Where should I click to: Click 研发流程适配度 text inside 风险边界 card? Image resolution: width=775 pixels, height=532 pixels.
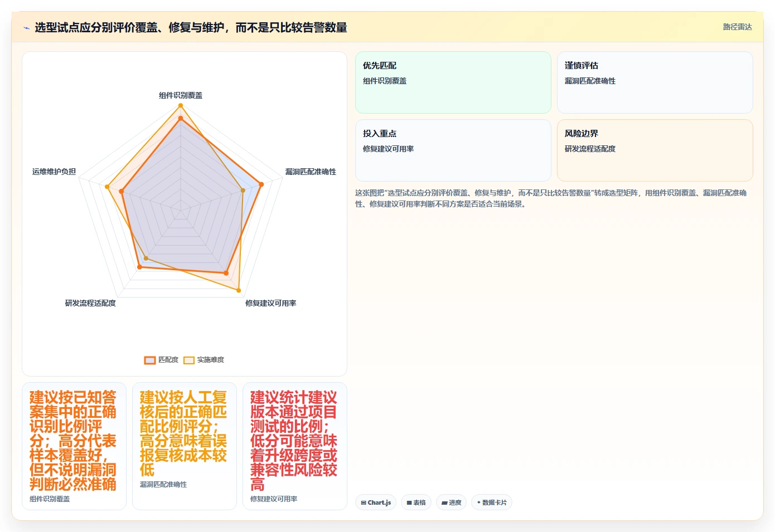(590, 149)
